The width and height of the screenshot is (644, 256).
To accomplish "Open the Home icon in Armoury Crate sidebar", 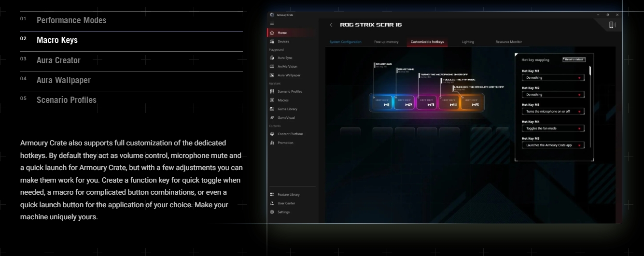I will pos(272,33).
